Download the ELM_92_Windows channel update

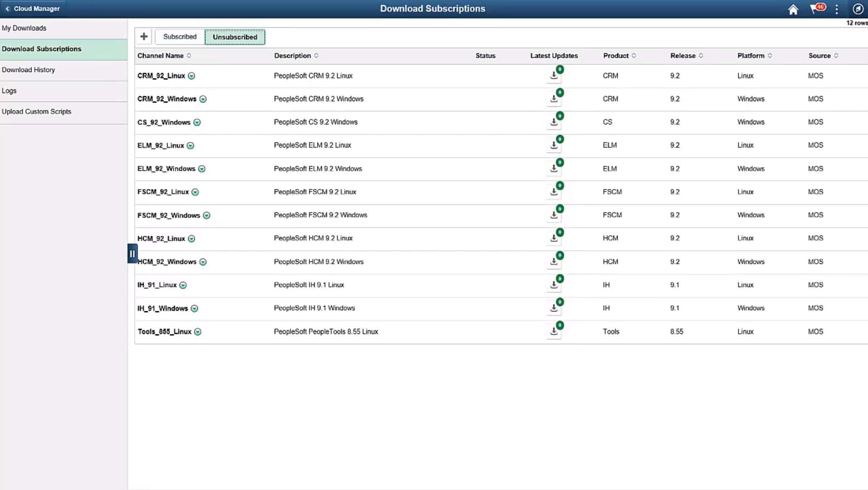click(553, 169)
